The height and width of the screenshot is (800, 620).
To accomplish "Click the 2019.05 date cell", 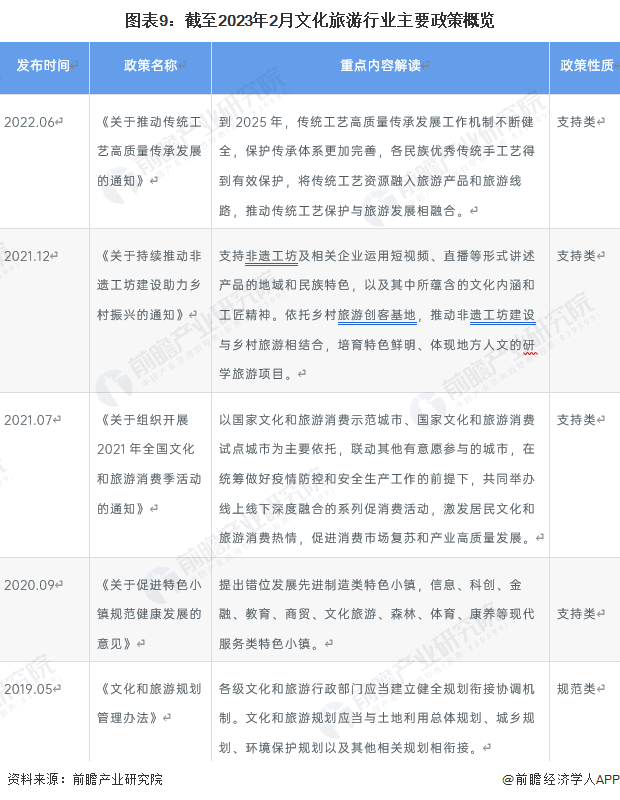I will [x=32, y=689].
